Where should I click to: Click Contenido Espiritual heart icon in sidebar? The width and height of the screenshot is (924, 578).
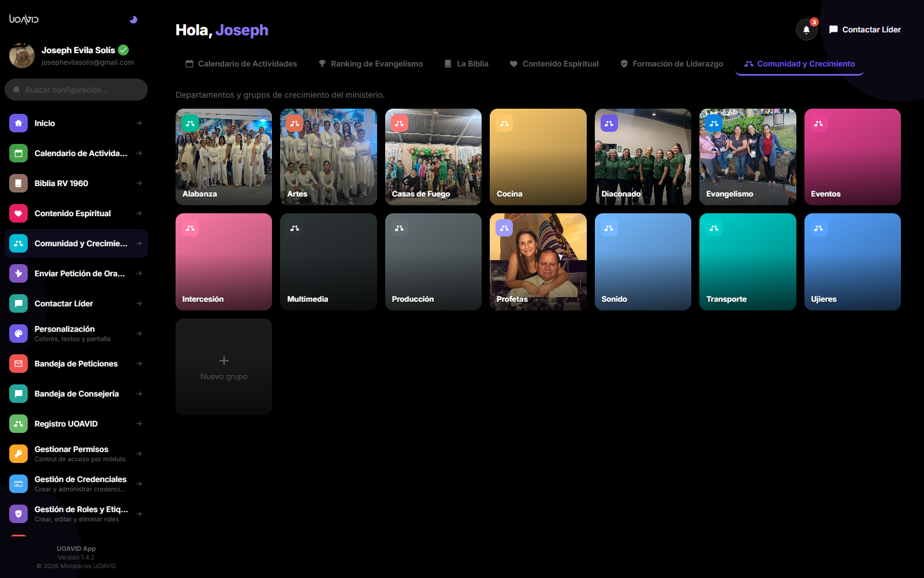(18, 213)
